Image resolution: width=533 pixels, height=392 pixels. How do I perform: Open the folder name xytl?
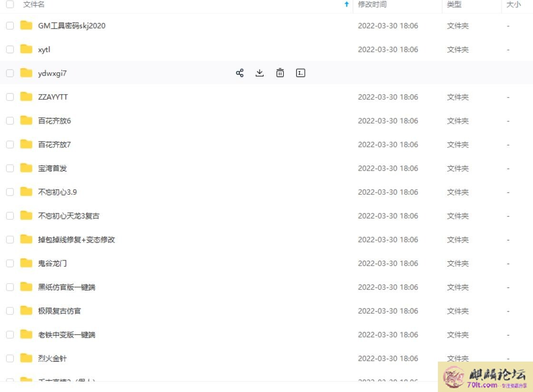[44, 49]
